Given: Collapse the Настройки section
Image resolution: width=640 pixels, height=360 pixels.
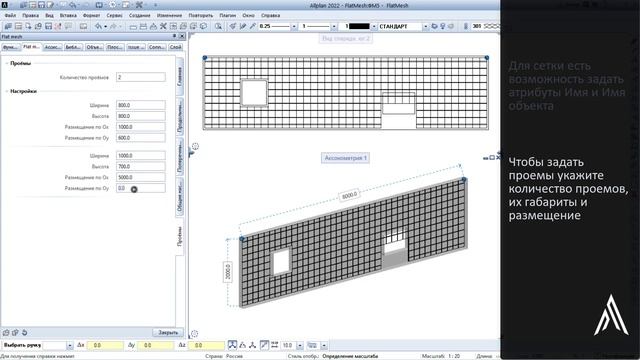Looking at the screenshot, I should 7,91.
